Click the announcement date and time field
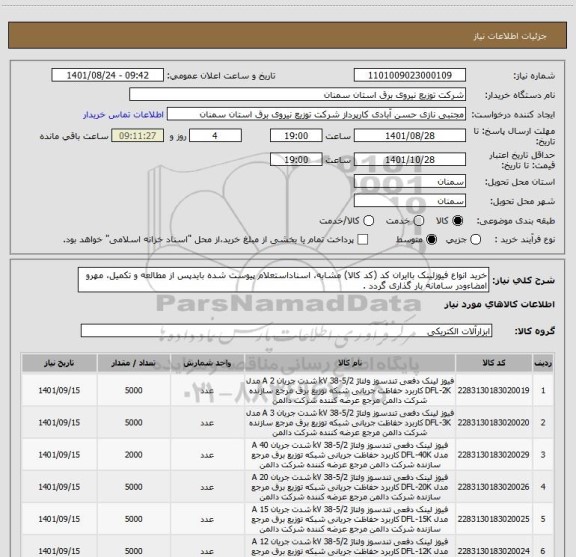Screen dimensions: 576x557 coord(108,75)
